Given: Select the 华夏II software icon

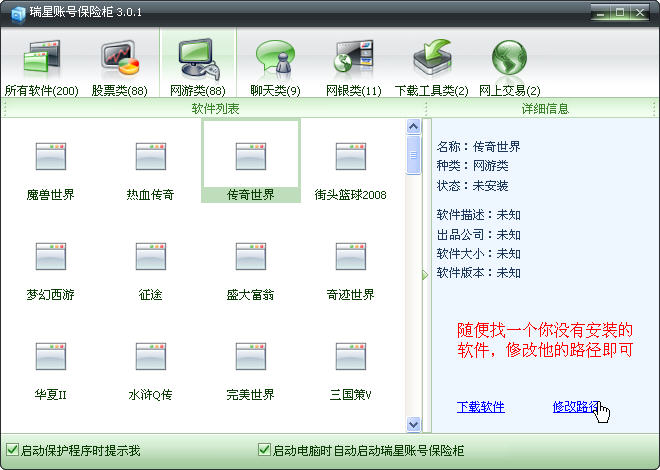Looking at the screenshot, I should [x=51, y=357].
